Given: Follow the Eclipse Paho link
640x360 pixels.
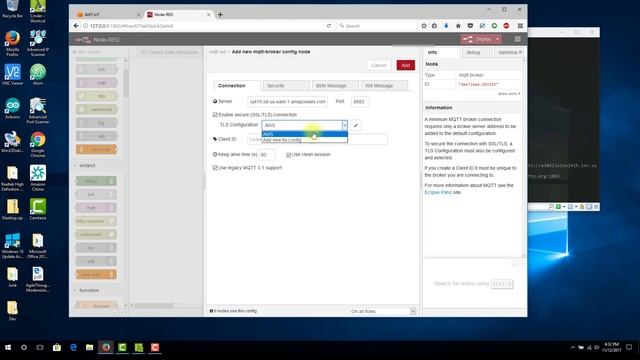Looking at the screenshot, I should [438, 192].
